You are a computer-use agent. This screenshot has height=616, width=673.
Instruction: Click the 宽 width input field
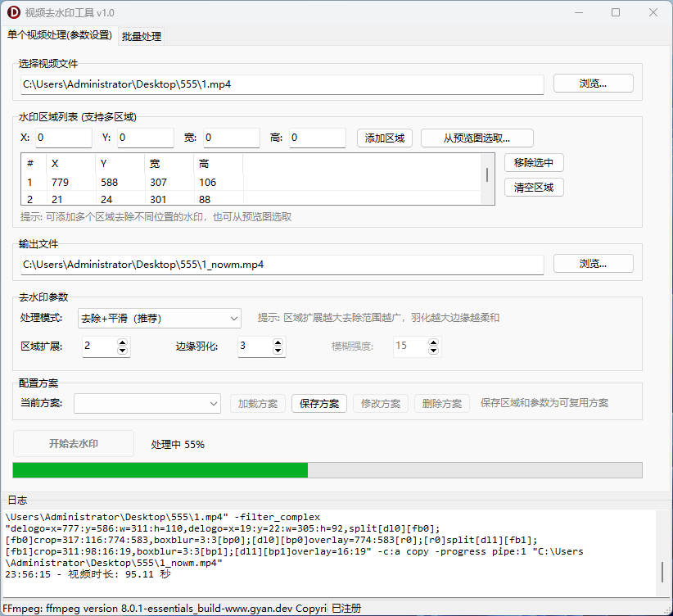231,138
